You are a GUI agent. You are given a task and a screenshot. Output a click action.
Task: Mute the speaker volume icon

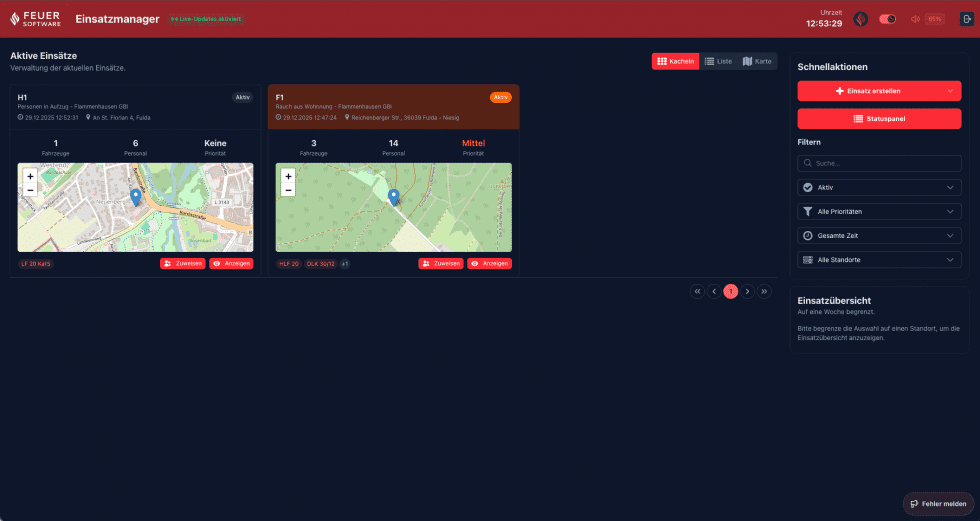pyautogui.click(x=915, y=19)
